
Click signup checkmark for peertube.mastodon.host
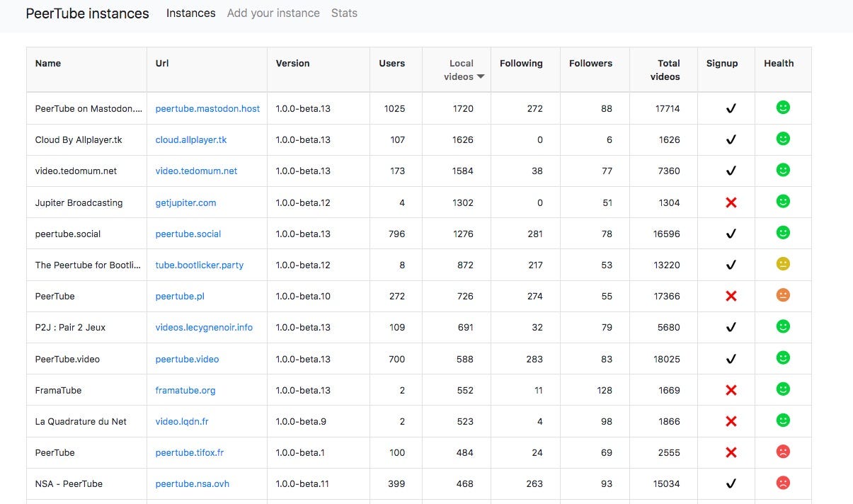coord(731,108)
